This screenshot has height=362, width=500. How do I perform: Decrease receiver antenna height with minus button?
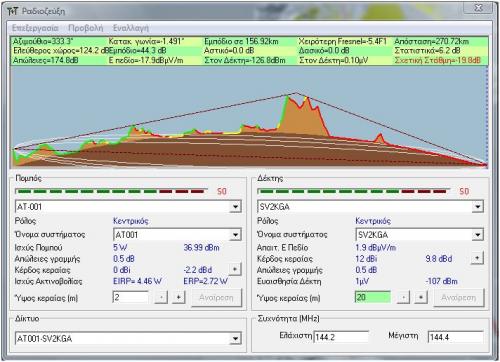(x=403, y=297)
